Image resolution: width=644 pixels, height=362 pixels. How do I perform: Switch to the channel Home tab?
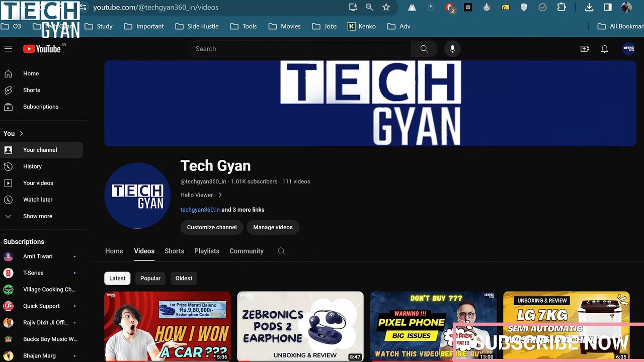114,251
